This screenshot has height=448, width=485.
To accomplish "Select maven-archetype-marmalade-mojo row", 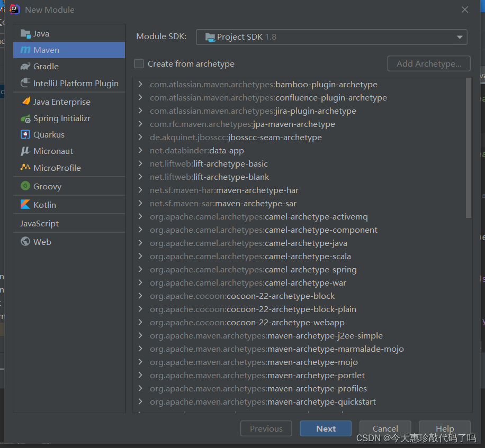I will pos(300,349).
